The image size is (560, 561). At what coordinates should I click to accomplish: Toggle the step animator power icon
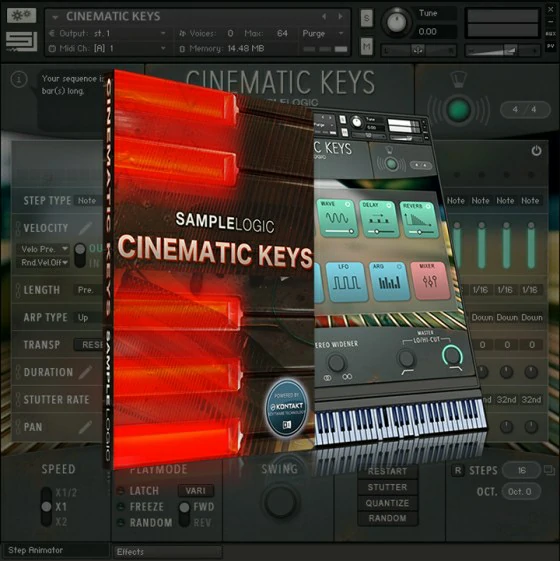coord(536,151)
